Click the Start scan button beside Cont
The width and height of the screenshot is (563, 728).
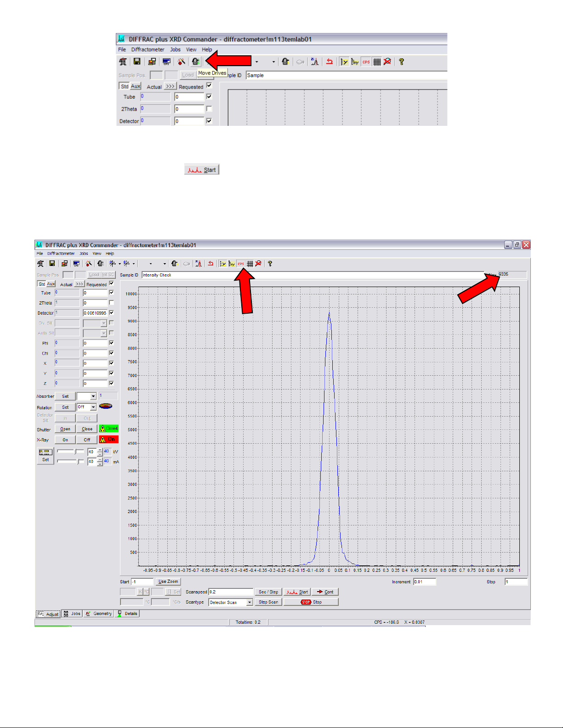click(297, 592)
